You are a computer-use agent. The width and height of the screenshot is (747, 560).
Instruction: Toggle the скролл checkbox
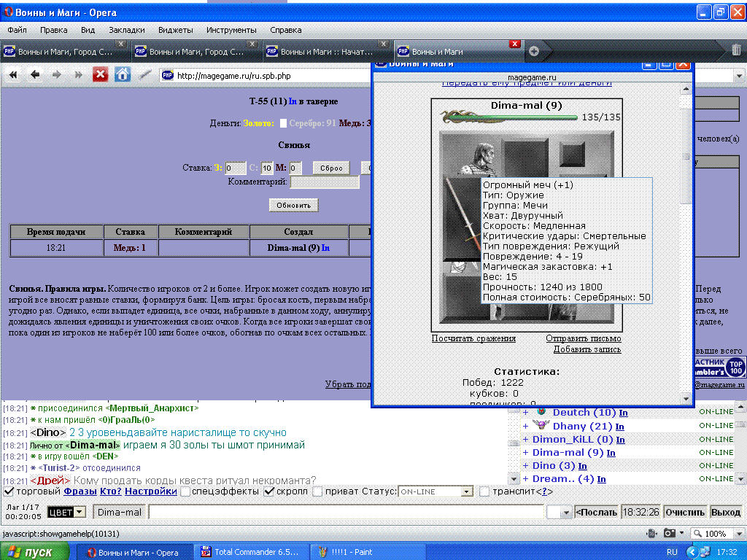click(x=269, y=491)
